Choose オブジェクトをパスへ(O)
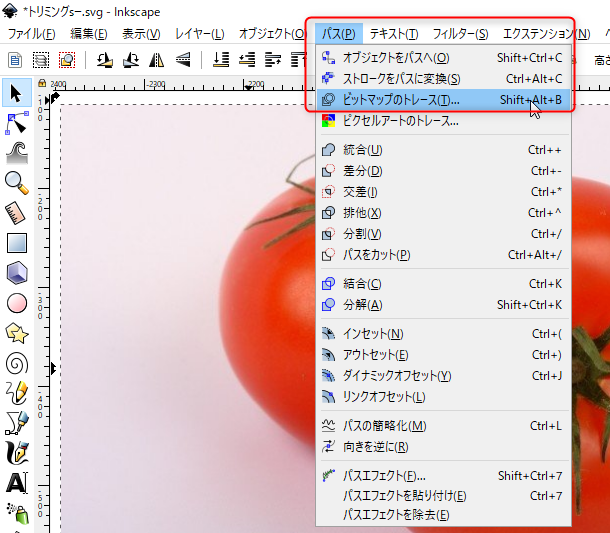610x533 pixels. [x=443, y=58]
